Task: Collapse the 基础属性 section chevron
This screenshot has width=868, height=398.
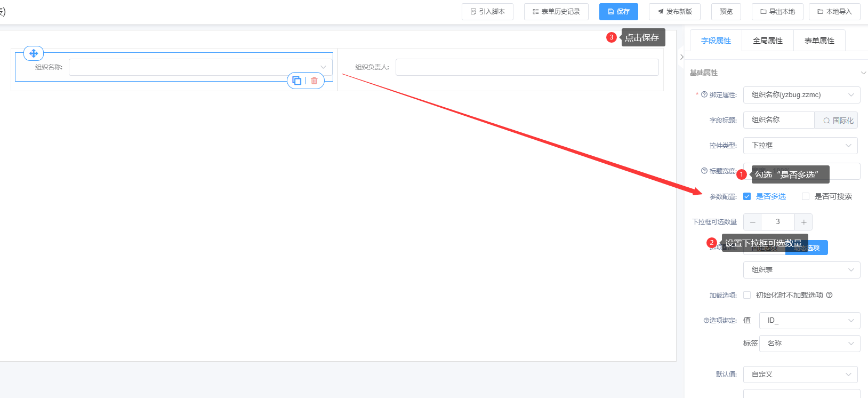Action: click(863, 73)
